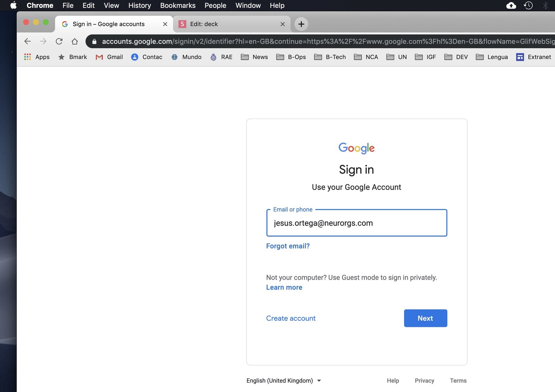Click the address bar URL
The image size is (555, 392).
click(x=328, y=42)
